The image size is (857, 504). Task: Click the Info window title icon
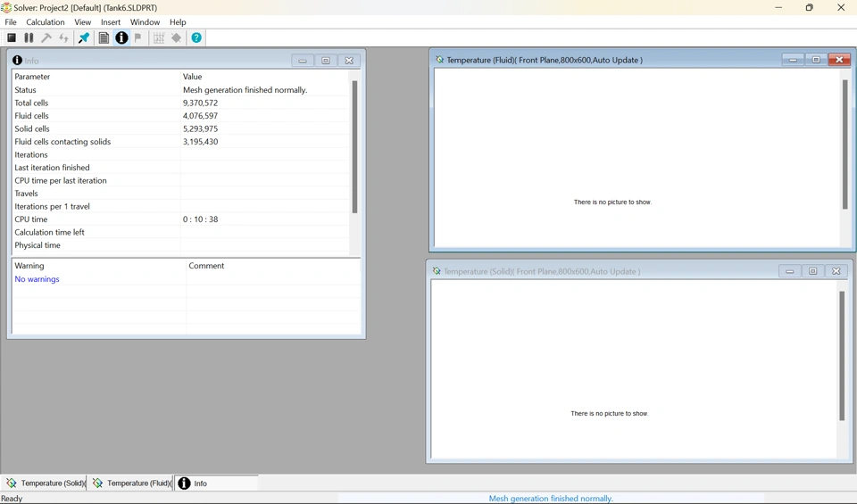click(18, 60)
